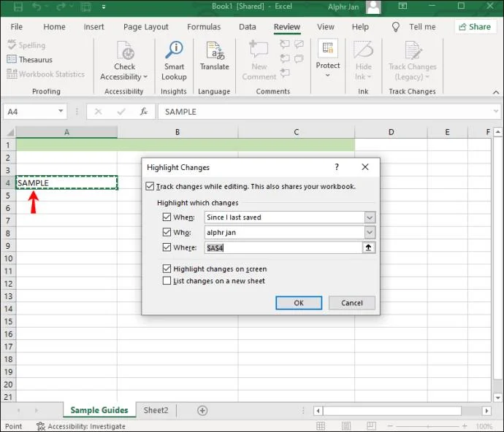Image resolution: width=504 pixels, height=432 pixels.
Task: Click the collapse range button beside Where field
Action: (369, 247)
